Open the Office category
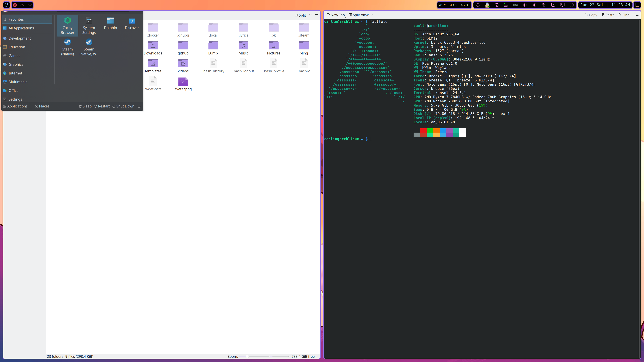 click(x=27, y=91)
